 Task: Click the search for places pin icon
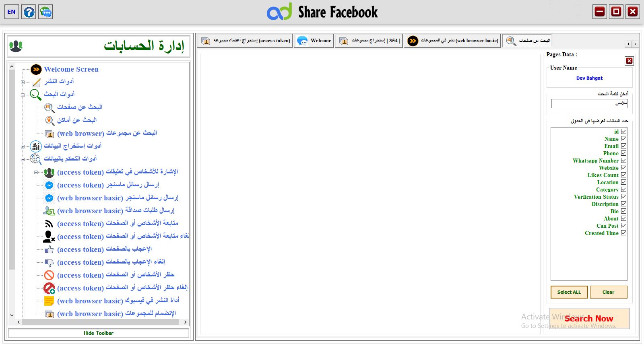point(49,120)
